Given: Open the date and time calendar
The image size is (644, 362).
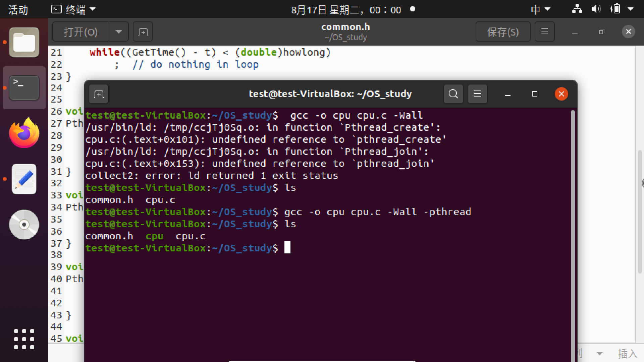Looking at the screenshot, I should coord(346,9).
